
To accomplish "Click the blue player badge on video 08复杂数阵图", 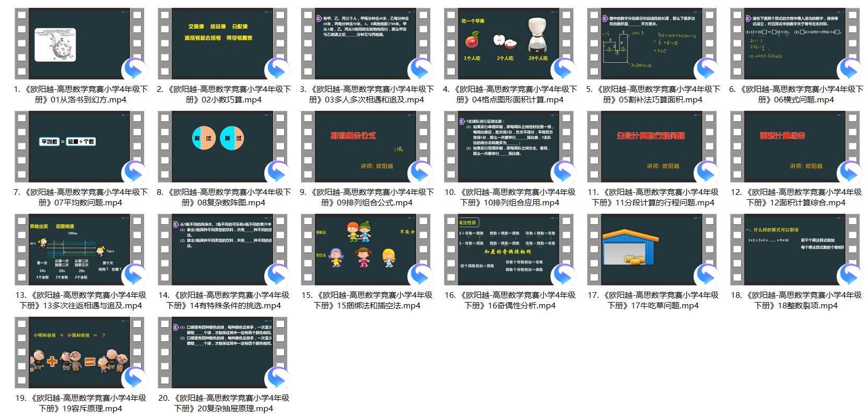I will pyautogui.click(x=277, y=172).
